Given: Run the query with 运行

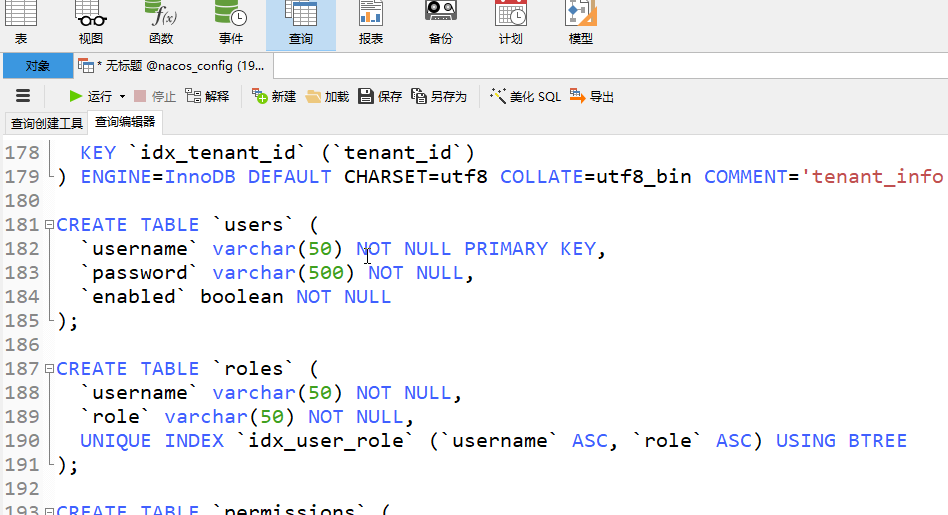Looking at the screenshot, I should [90, 96].
